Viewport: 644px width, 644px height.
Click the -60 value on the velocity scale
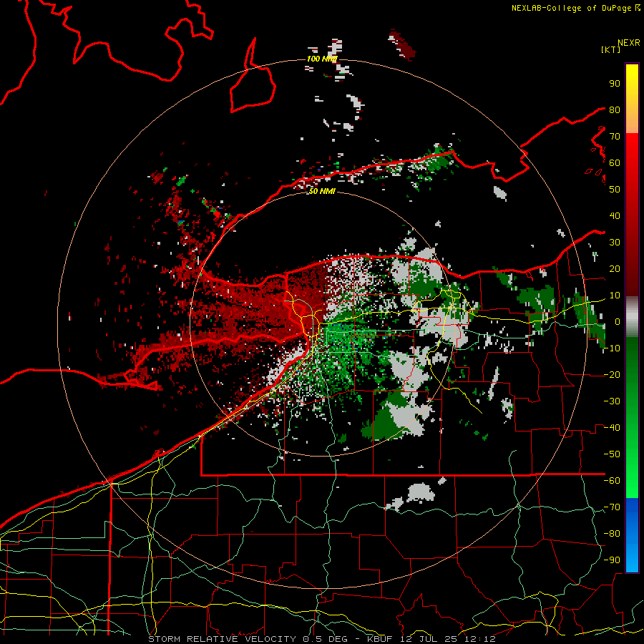612,481
